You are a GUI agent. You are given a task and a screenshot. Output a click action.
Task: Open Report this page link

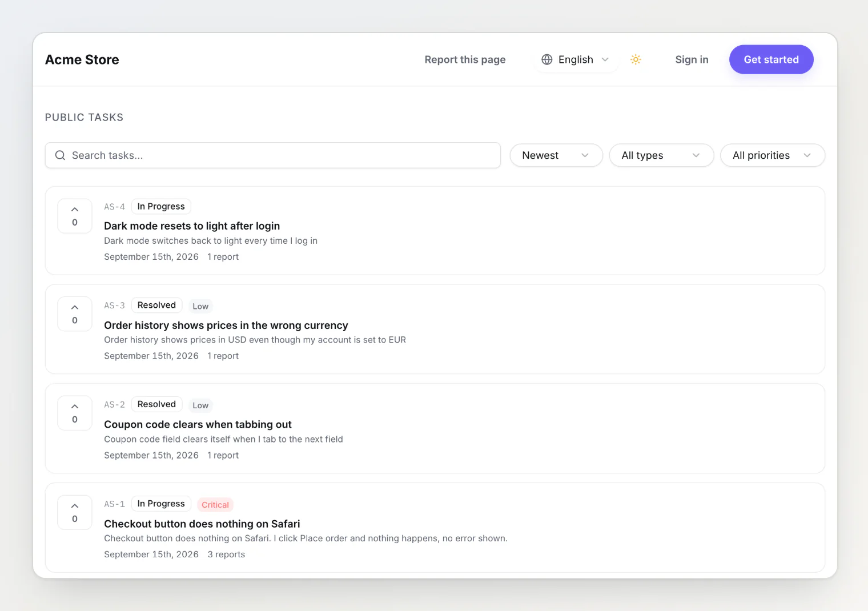coord(465,59)
